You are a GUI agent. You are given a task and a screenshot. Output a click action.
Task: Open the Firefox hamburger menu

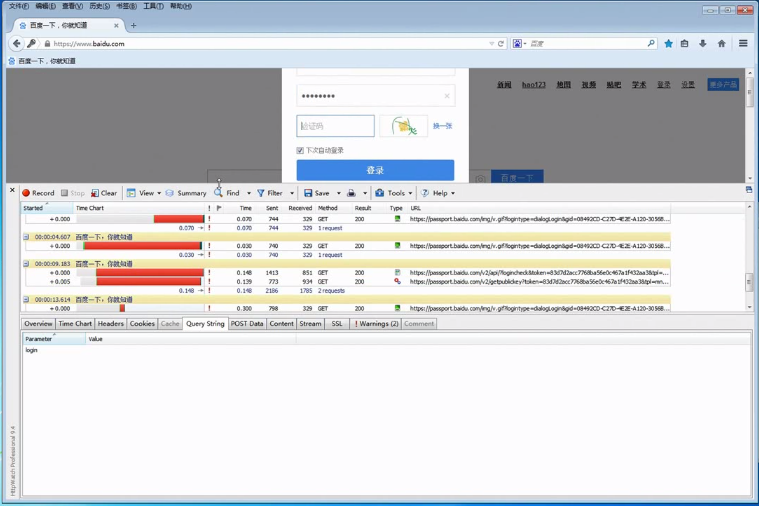(x=743, y=44)
